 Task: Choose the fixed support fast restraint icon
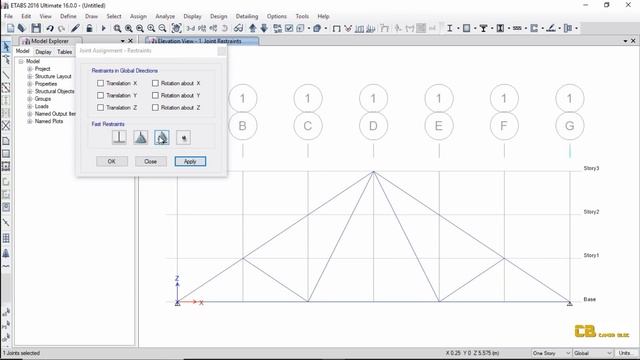119,138
